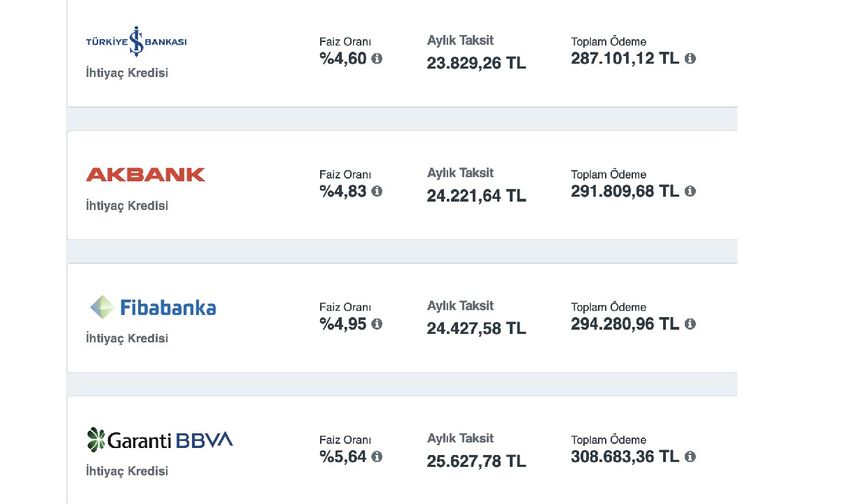Screen dimensions: 860x504
Task: Open İhtiyaç Kredisi under Garanti BBVA
Action: click(127, 471)
